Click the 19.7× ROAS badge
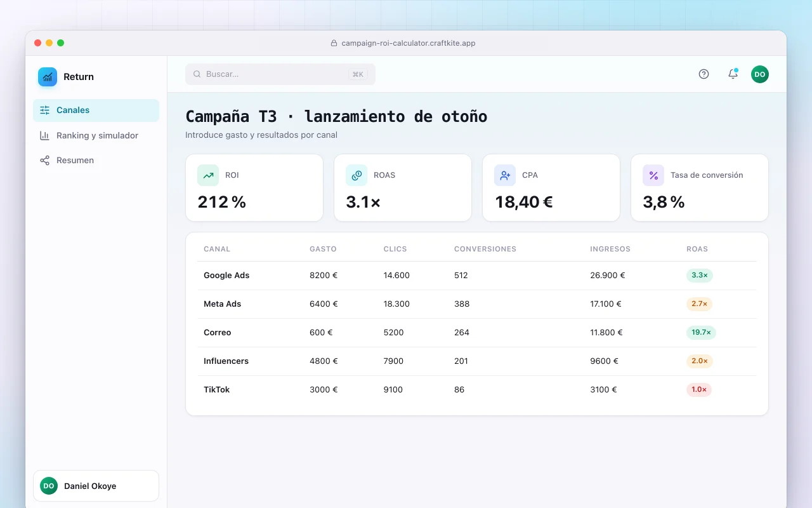Image resolution: width=812 pixels, height=508 pixels. [x=701, y=333]
